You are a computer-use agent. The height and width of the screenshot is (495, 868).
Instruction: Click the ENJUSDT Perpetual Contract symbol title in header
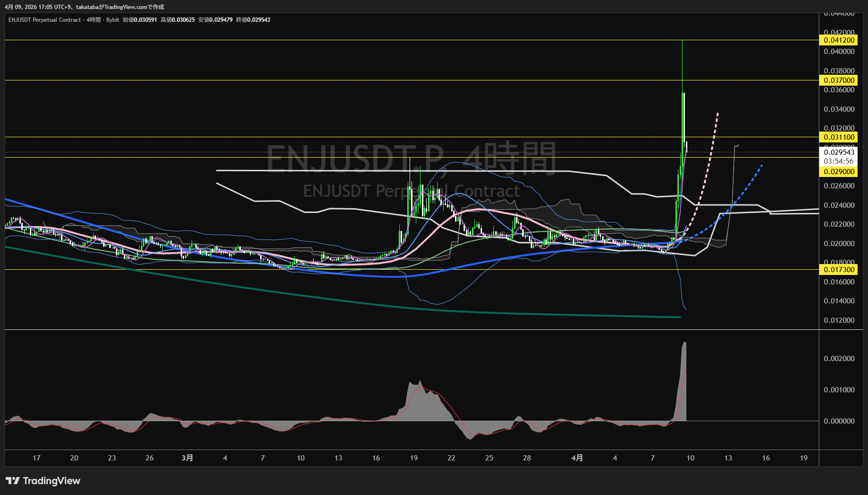pyautogui.click(x=44, y=20)
